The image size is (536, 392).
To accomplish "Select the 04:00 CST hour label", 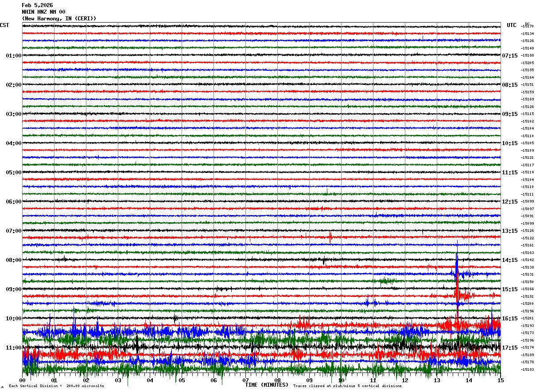I will click(x=14, y=143).
